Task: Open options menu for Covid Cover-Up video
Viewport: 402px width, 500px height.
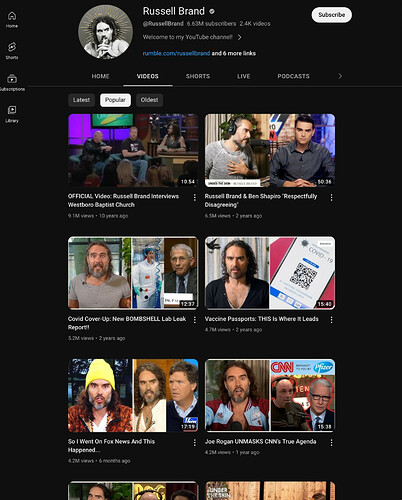Action: 195,320
